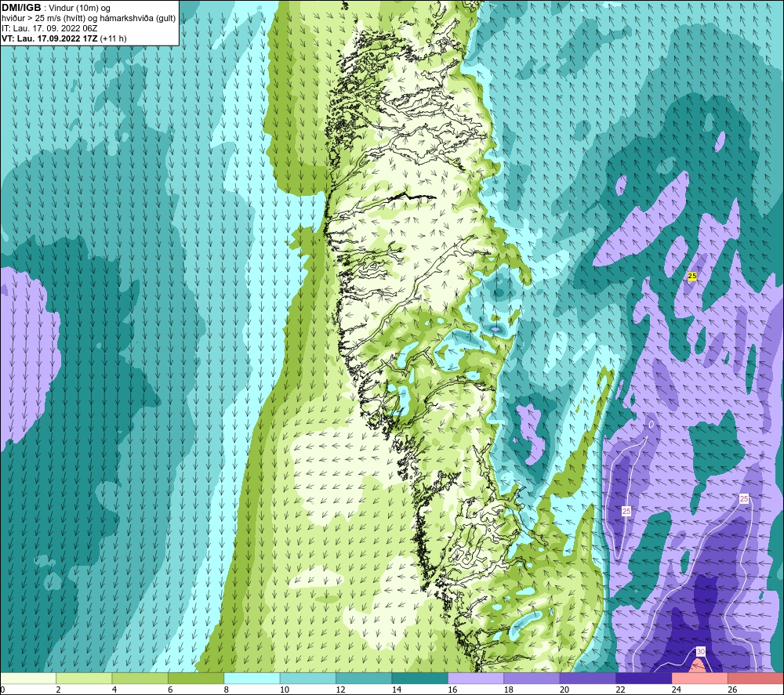Click the yellow-highlighted 25 max gust label
This screenshot has width=784, height=695.
692,276
